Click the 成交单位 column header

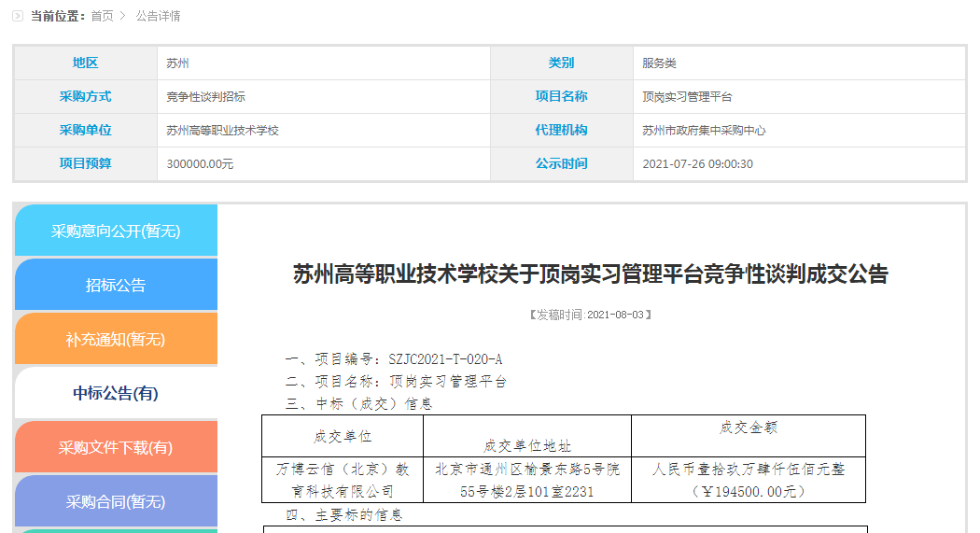343,436
